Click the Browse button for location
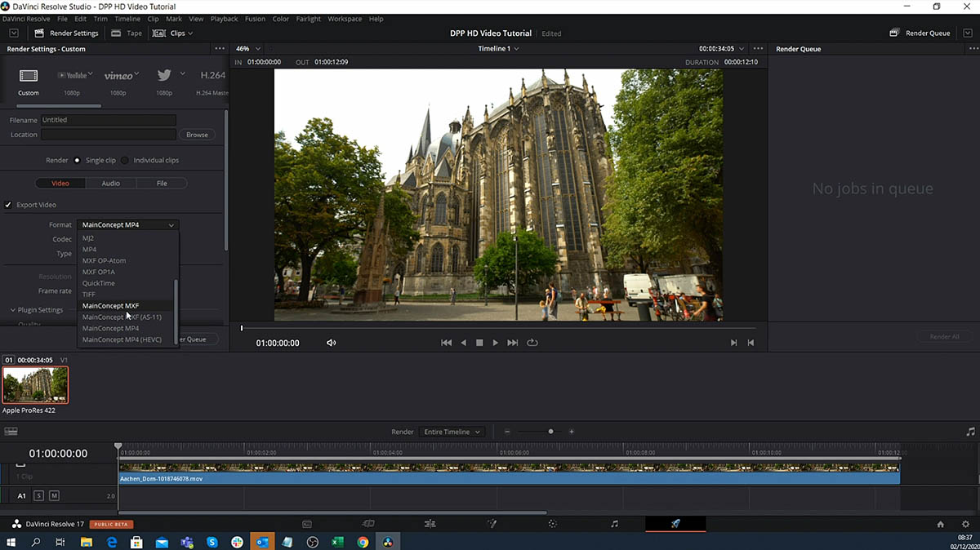The width and height of the screenshot is (980, 550). [197, 135]
